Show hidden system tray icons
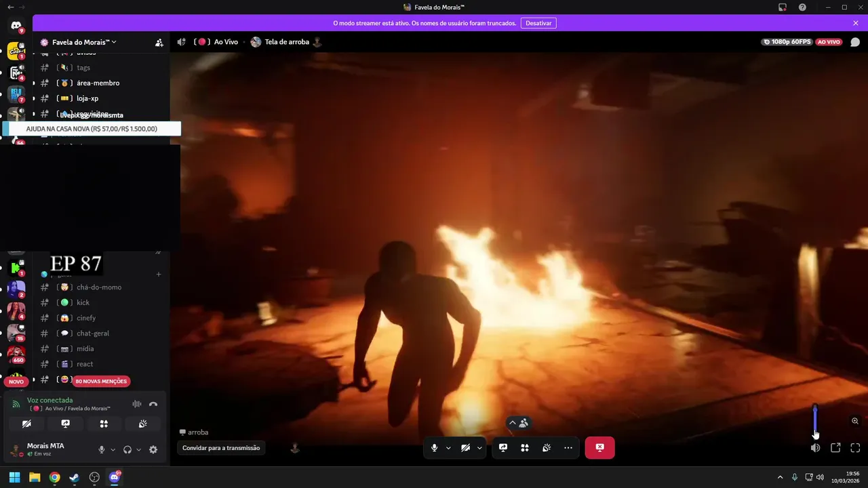The width and height of the screenshot is (868, 488). pos(780,477)
